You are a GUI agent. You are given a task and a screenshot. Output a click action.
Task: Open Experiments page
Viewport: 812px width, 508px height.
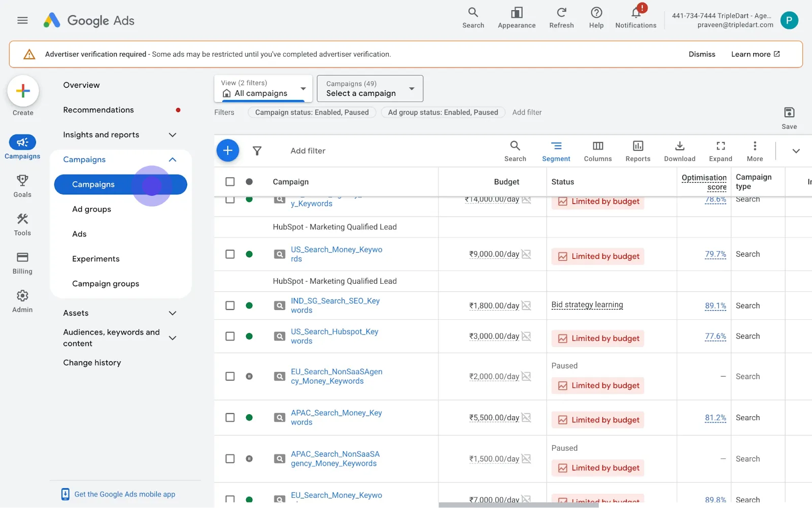96,259
